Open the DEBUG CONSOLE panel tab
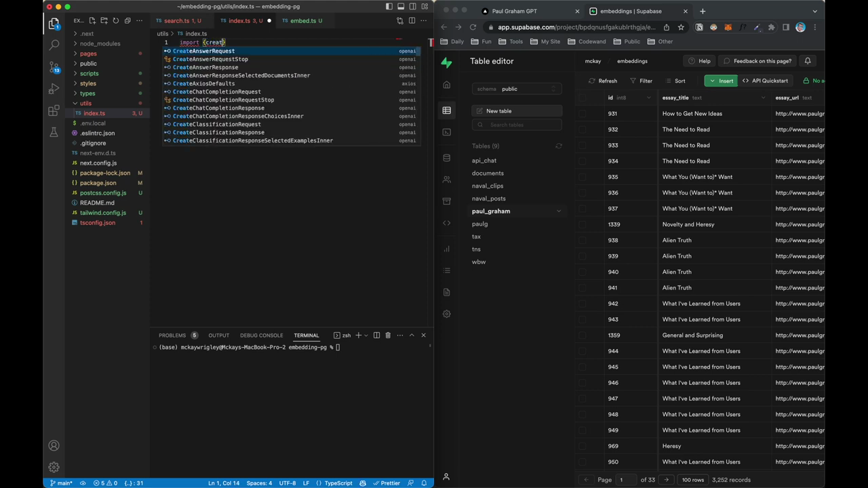This screenshot has height=488, width=868. pos(261,335)
